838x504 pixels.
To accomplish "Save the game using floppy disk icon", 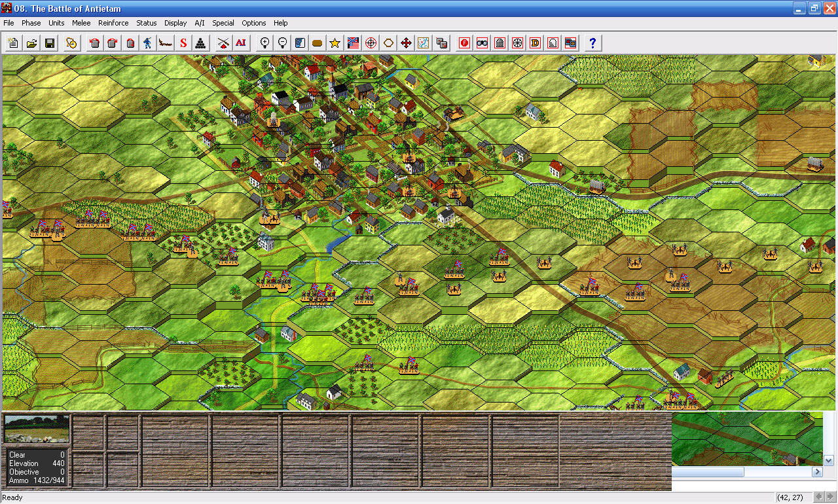I will click(x=49, y=43).
